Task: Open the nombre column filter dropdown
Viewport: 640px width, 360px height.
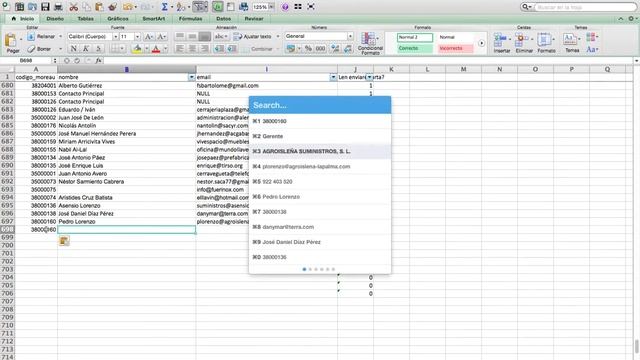Action: click(191, 77)
